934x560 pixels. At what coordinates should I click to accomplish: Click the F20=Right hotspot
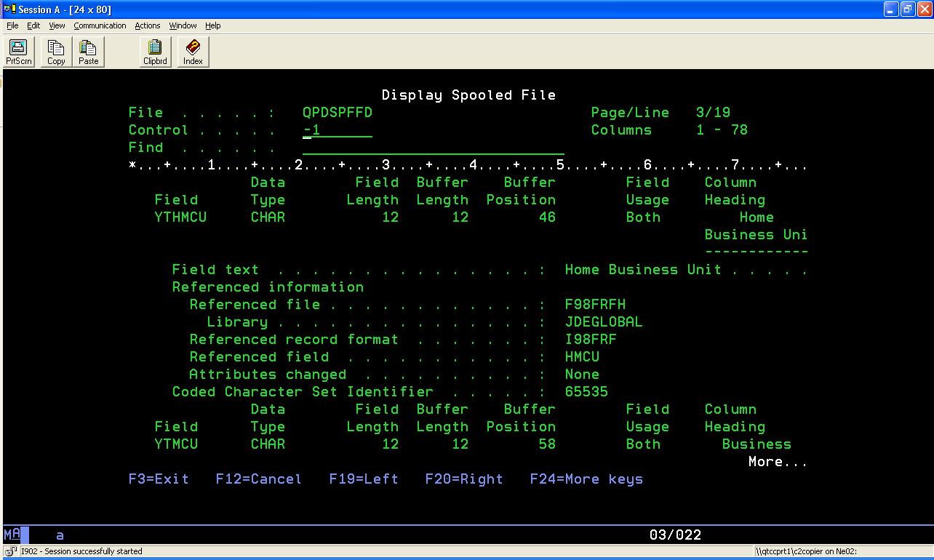point(463,479)
